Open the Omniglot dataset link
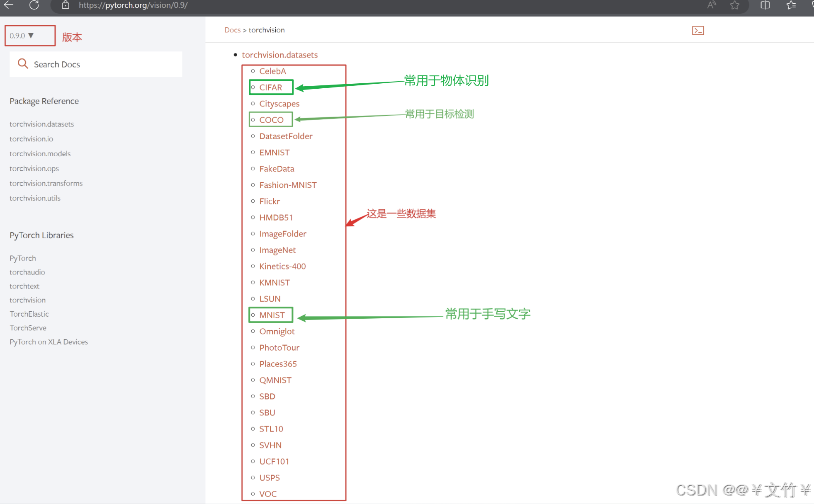This screenshot has width=814, height=504. 277,331
